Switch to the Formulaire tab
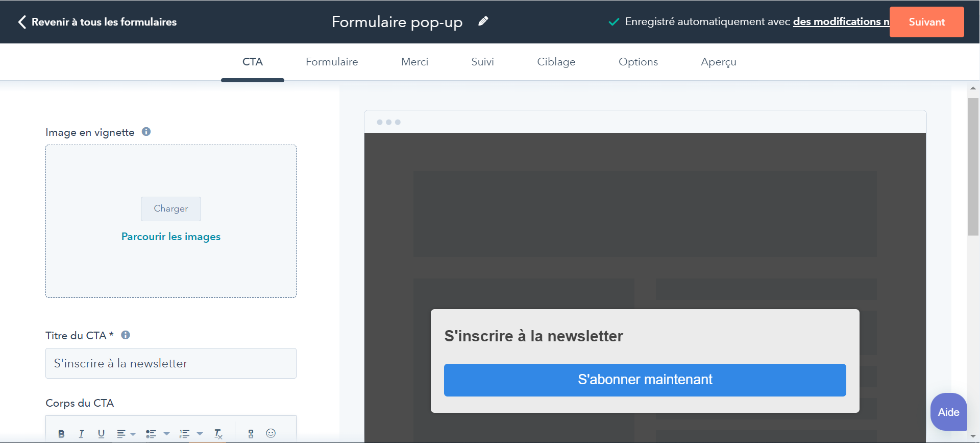 (x=332, y=62)
